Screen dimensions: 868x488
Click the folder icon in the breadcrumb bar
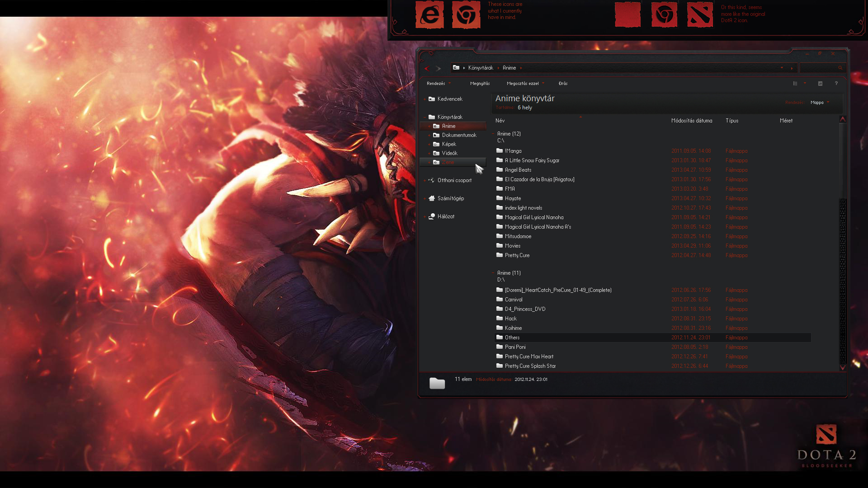click(456, 67)
